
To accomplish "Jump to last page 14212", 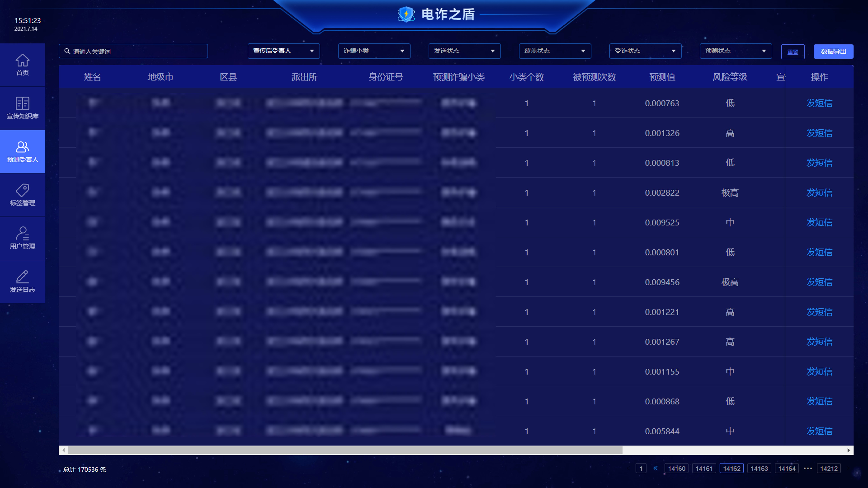I will click(x=829, y=468).
